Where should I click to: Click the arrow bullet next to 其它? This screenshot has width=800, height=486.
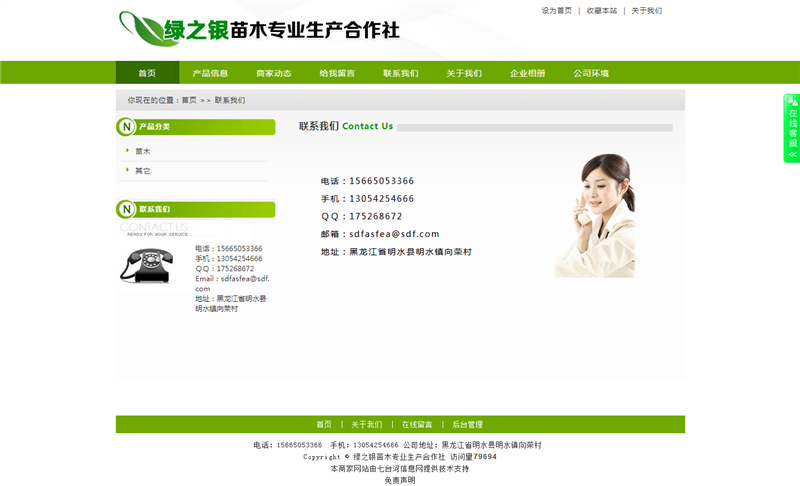coord(127,170)
